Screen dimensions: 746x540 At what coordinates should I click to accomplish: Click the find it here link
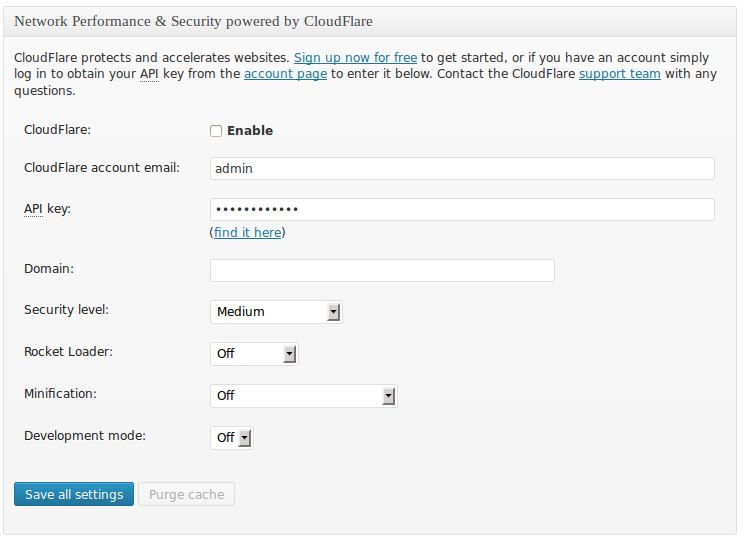(247, 232)
